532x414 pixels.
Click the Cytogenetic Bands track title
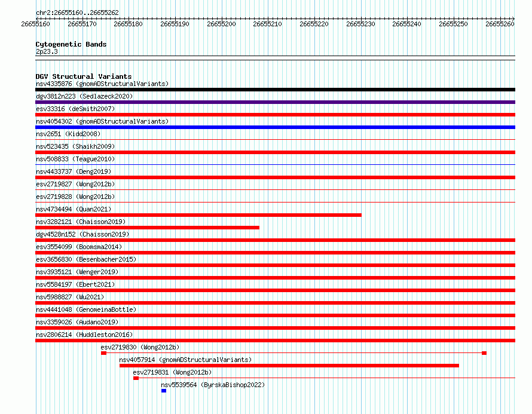point(71,44)
